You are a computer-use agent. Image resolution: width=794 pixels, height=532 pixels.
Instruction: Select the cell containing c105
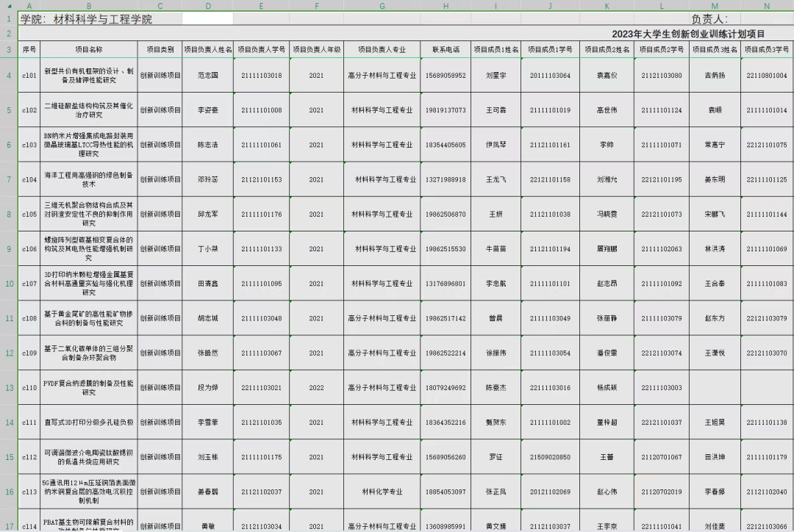pyautogui.click(x=29, y=215)
